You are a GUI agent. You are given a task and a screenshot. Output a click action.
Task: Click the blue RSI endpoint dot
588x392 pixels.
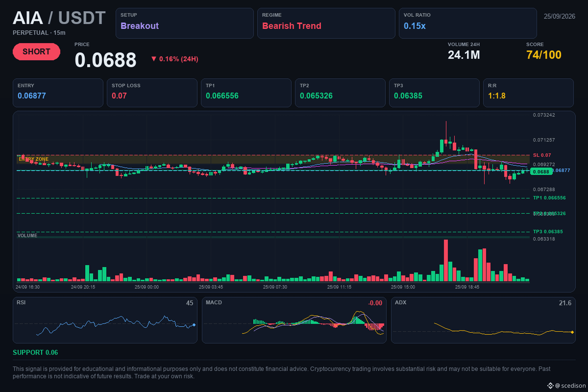point(194,325)
